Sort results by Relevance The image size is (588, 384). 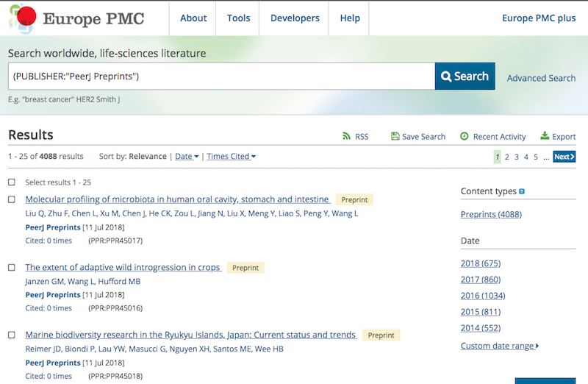[148, 156]
